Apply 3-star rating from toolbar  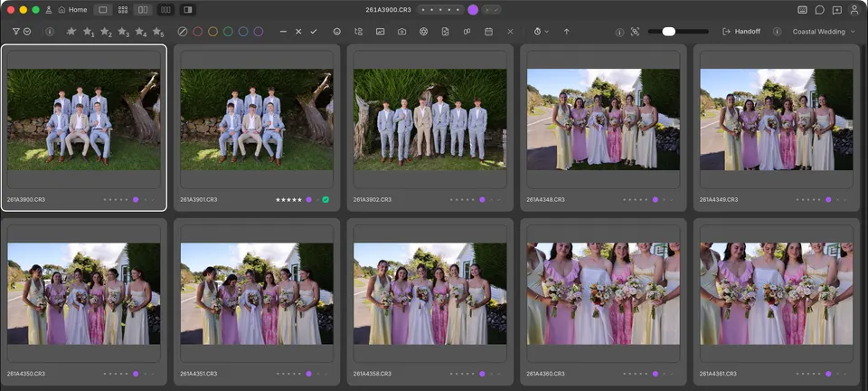coord(123,32)
